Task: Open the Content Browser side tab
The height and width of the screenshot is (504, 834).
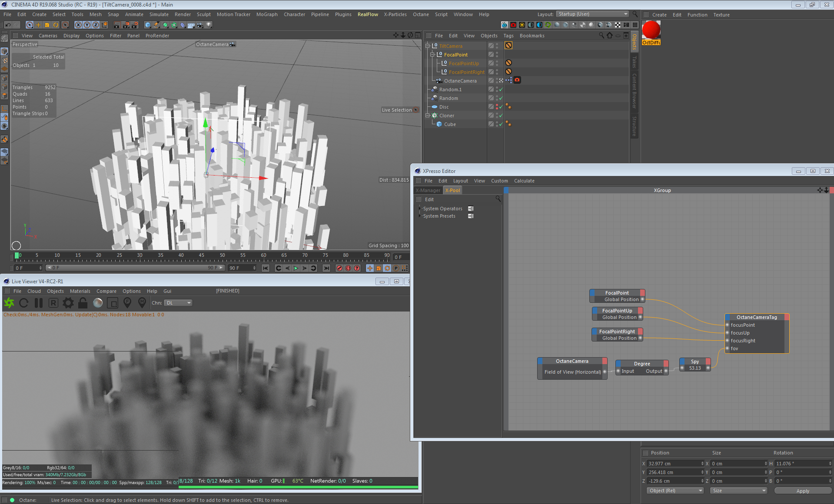Action: coord(635,91)
